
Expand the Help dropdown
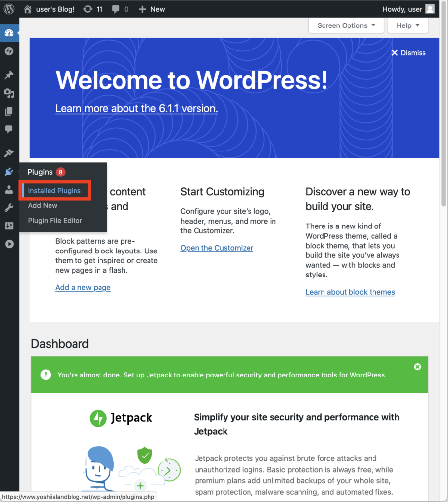pos(408,25)
